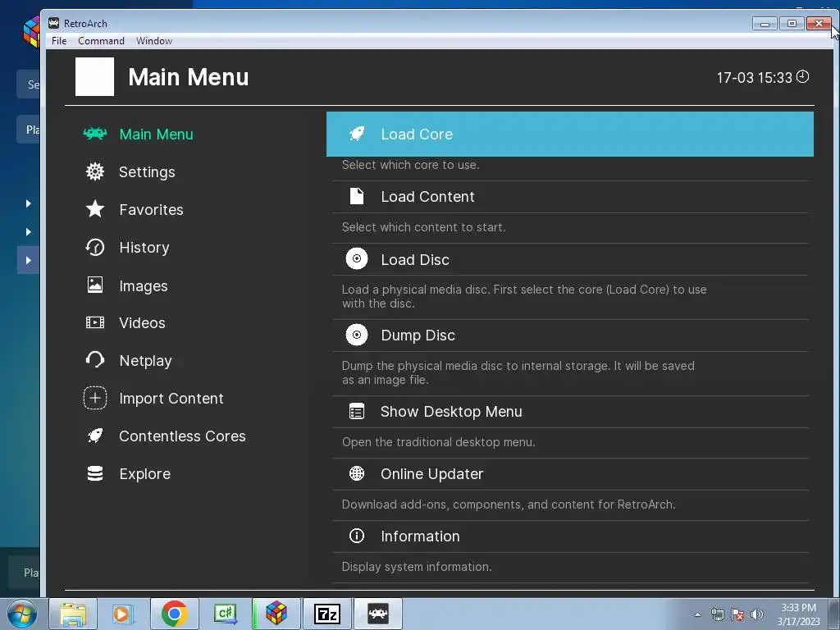Click the RetroArch title bar icon
Viewport: 840px width, 630px height.
click(53, 23)
